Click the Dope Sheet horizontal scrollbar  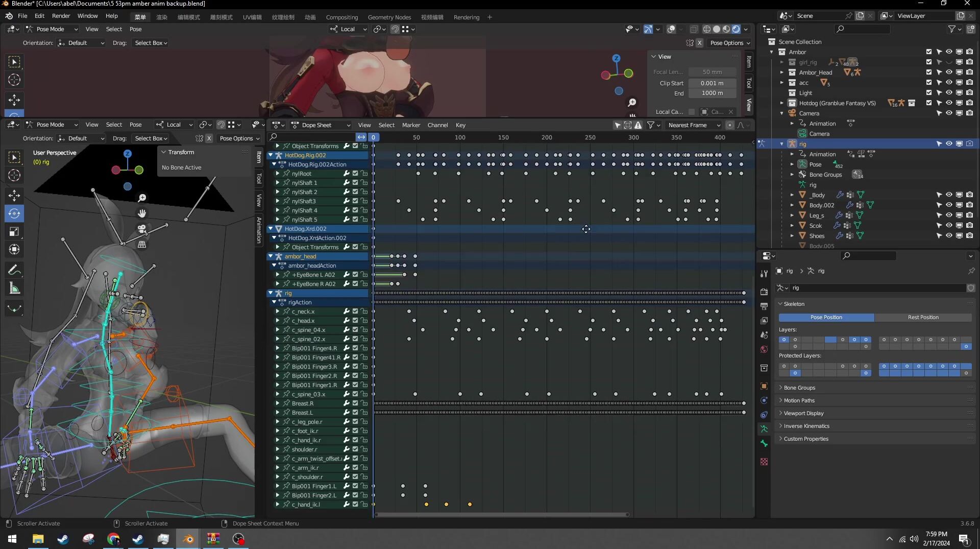point(502,514)
